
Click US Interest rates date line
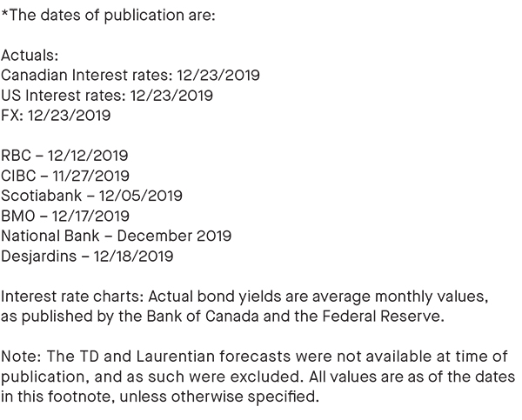[x=107, y=96]
